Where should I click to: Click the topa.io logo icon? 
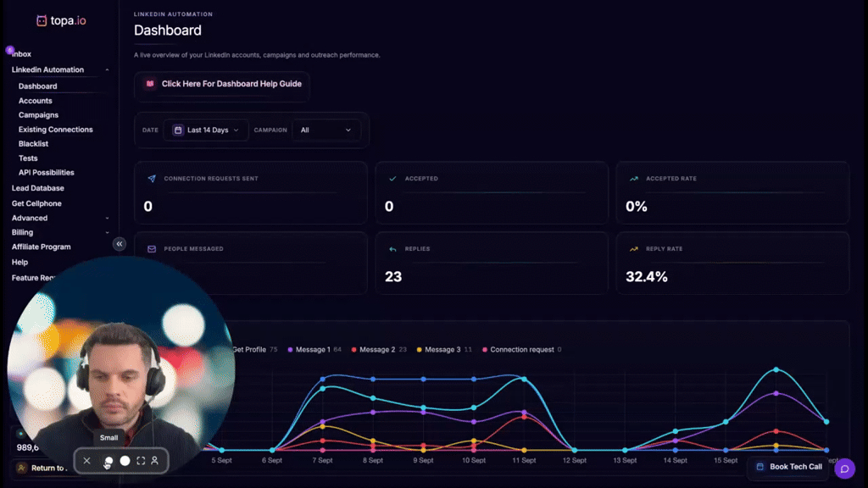point(42,21)
